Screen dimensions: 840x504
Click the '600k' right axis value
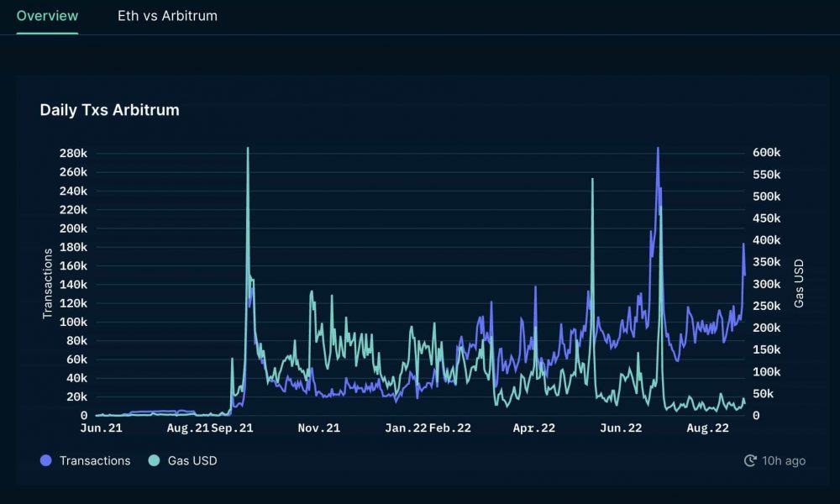click(x=767, y=153)
